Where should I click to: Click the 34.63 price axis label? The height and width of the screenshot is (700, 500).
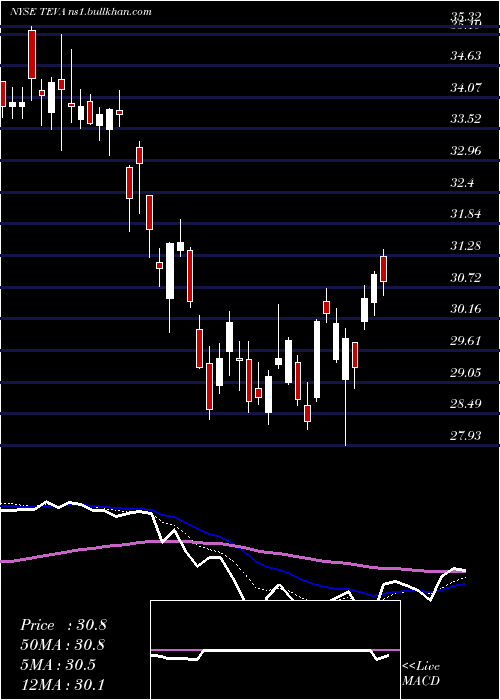coord(466,56)
